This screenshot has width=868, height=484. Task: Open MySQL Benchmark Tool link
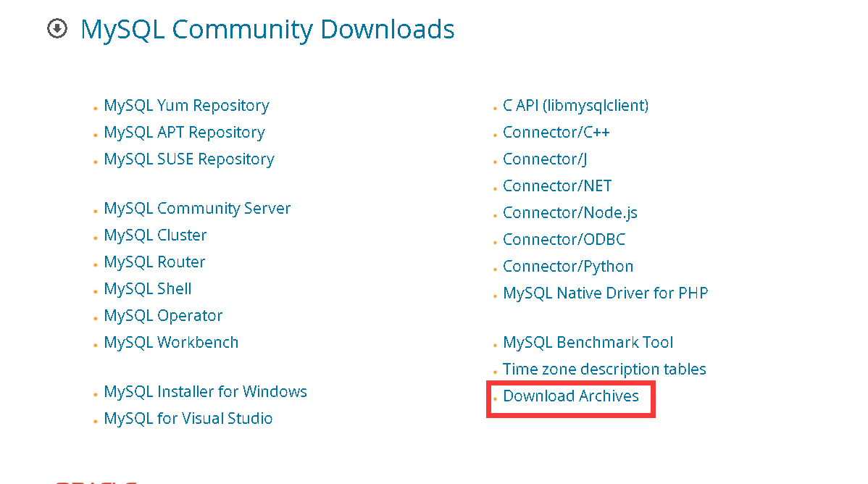588,342
